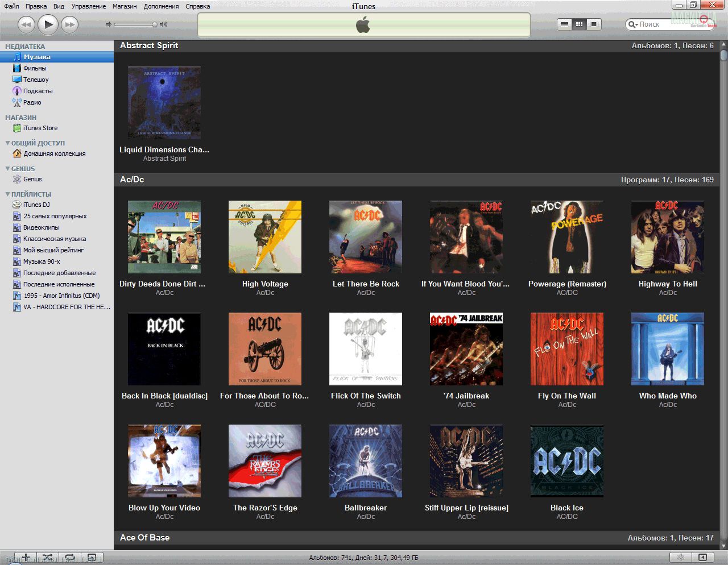Screen dimensions: 728x565
Task: Open the Файл menu
Action: [11, 6]
